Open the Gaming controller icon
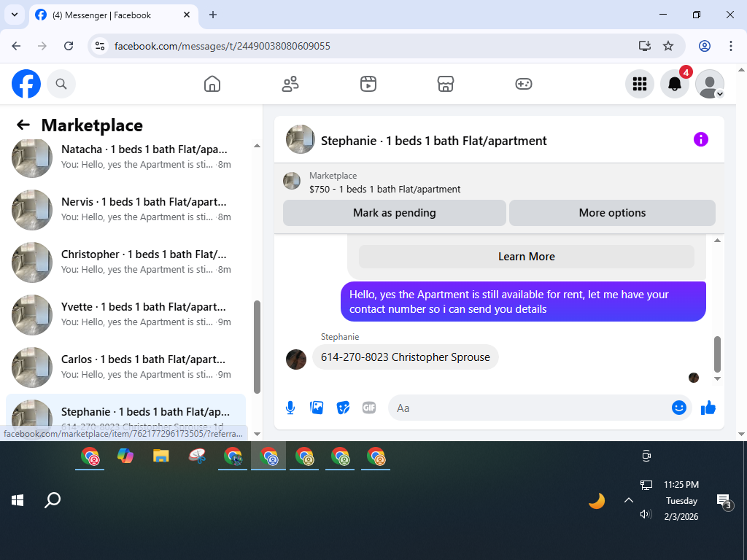 [524, 84]
